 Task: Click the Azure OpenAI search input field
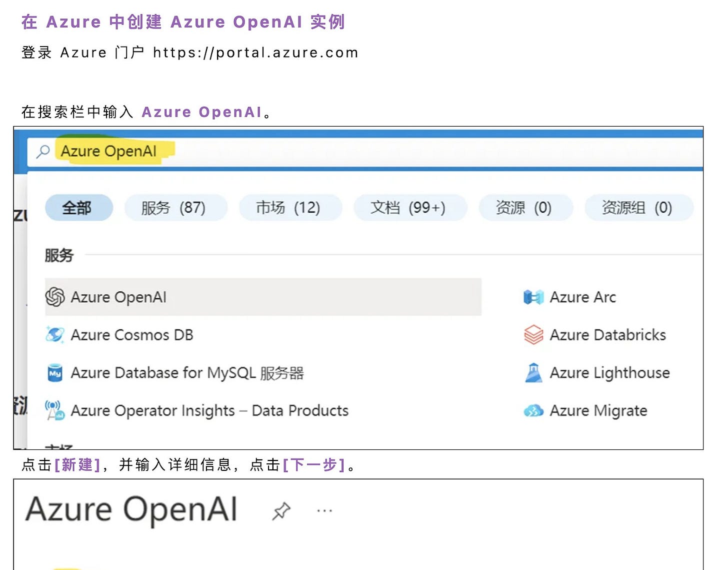pos(366,153)
